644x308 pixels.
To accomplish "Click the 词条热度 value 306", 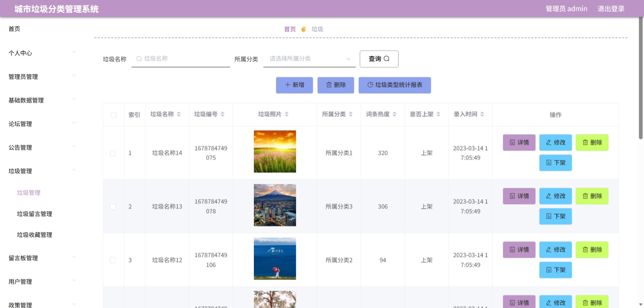I will click(383, 207).
